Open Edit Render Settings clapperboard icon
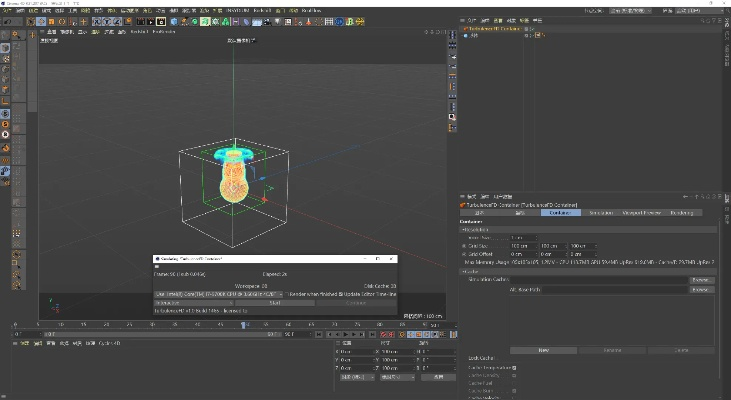 tap(161, 21)
